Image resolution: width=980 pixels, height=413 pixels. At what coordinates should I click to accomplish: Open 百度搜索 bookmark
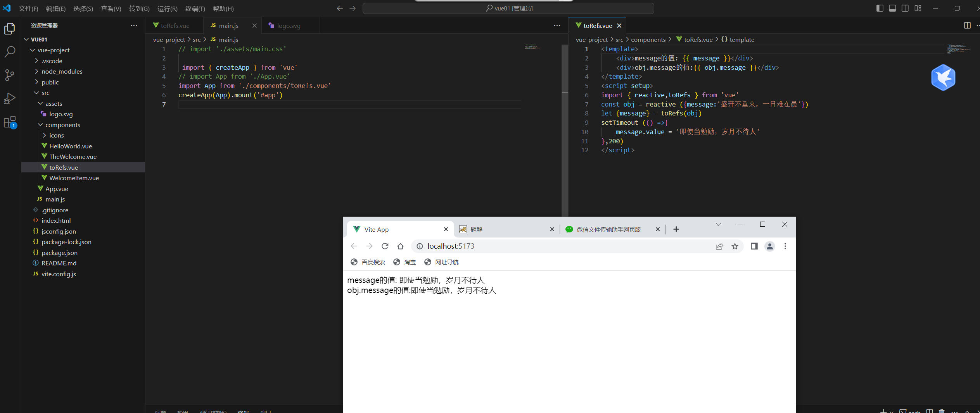click(x=368, y=262)
